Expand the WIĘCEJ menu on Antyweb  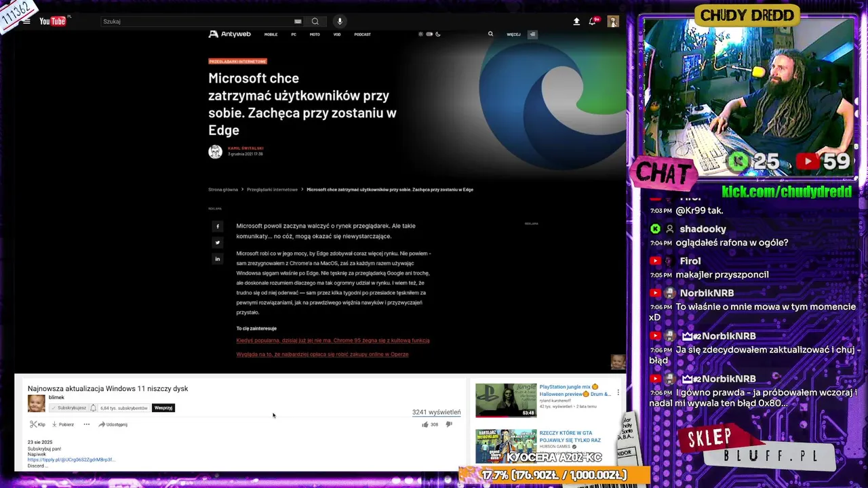click(x=513, y=35)
